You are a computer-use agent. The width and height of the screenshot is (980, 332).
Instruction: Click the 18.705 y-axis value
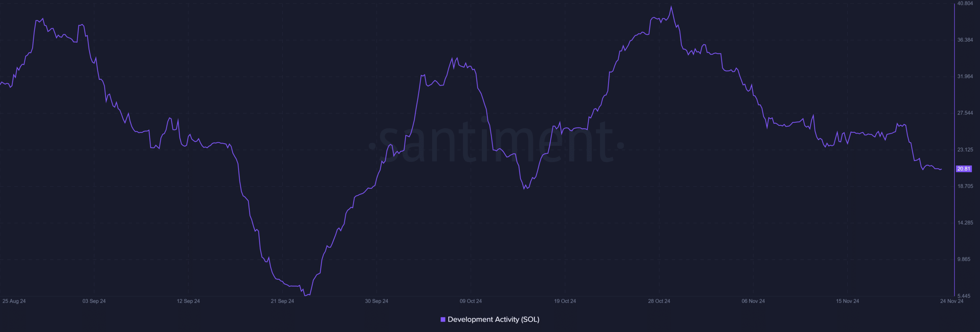[x=965, y=186]
